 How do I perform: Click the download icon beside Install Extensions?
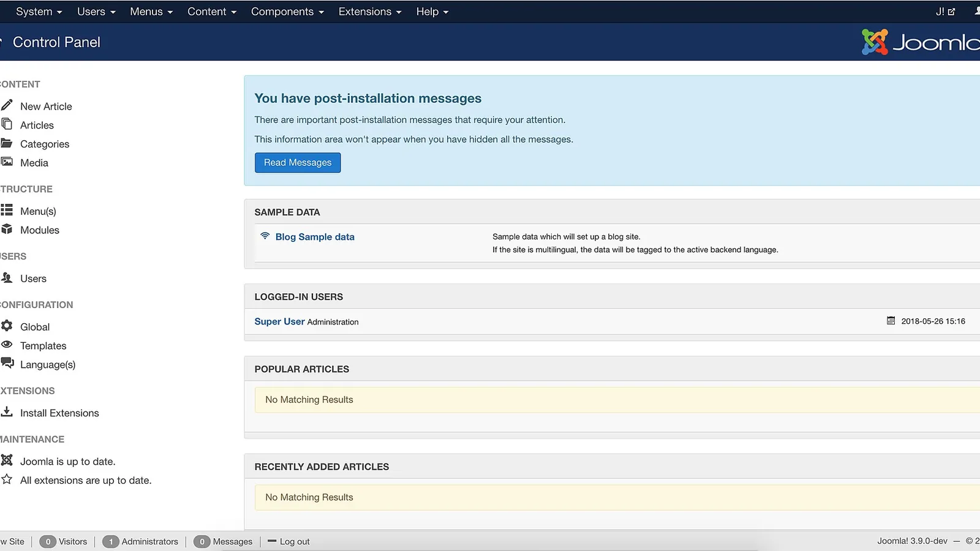coord(7,411)
